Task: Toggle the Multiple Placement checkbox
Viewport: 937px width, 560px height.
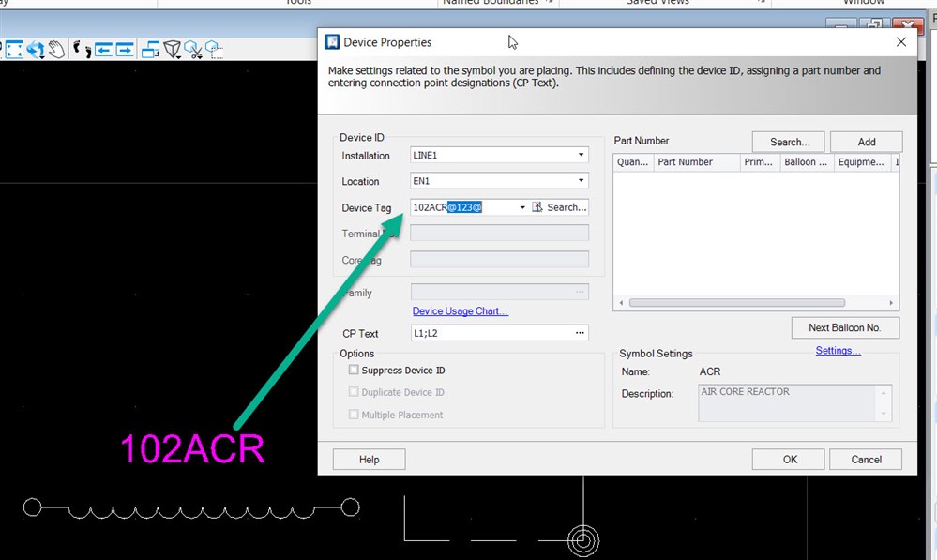Action: click(x=354, y=415)
